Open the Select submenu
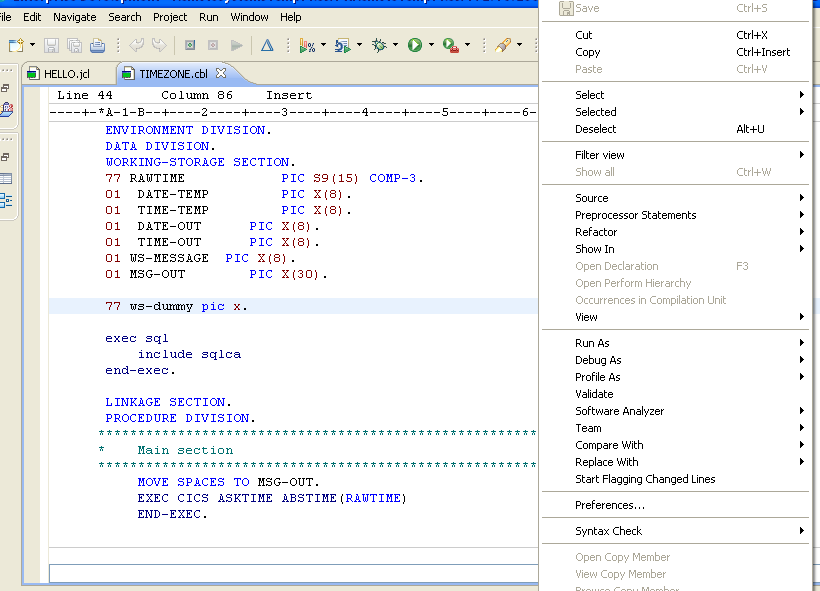This screenshot has width=820, height=591. [x=676, y=95]
